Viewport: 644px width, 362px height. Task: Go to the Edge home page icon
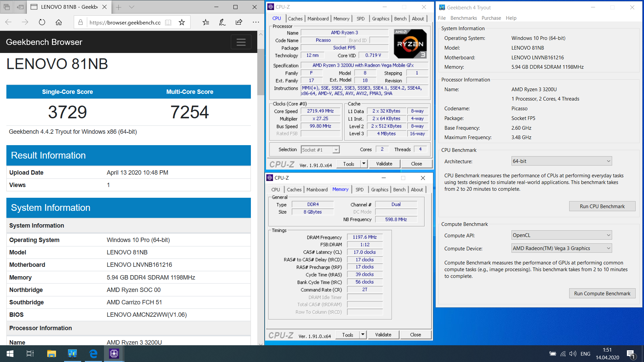pyautogui.click(x=59, y=22)
